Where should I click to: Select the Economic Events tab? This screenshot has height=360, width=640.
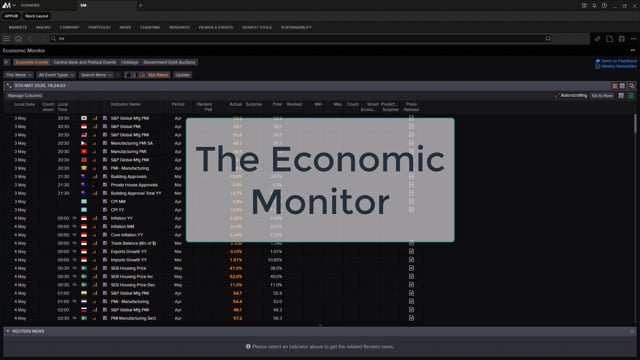click(x=32, y=62)
